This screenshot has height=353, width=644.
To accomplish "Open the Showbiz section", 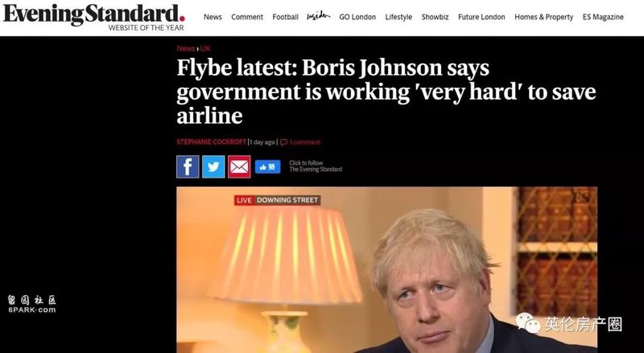I will click(x=435, y=17).
